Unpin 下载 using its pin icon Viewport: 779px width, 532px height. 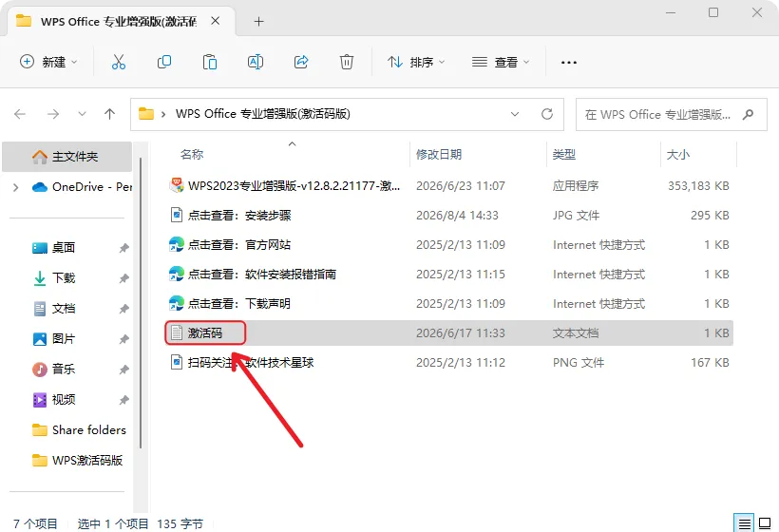click(124, 278)
